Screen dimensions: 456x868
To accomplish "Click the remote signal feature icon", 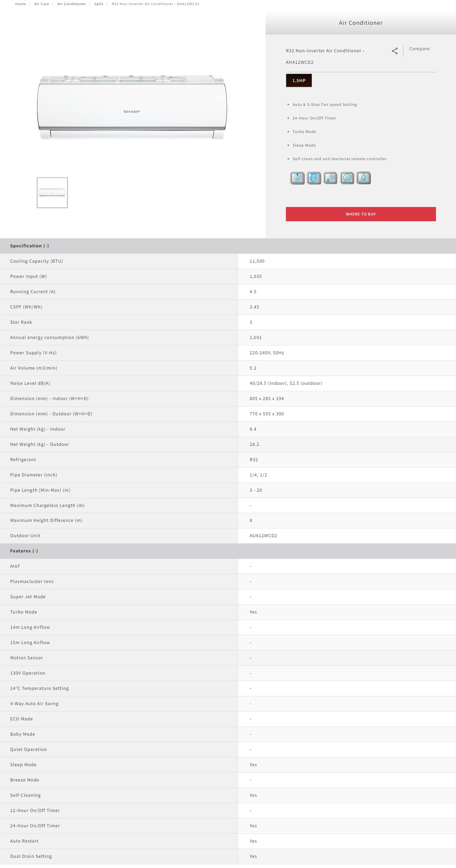I will point(330,178).
